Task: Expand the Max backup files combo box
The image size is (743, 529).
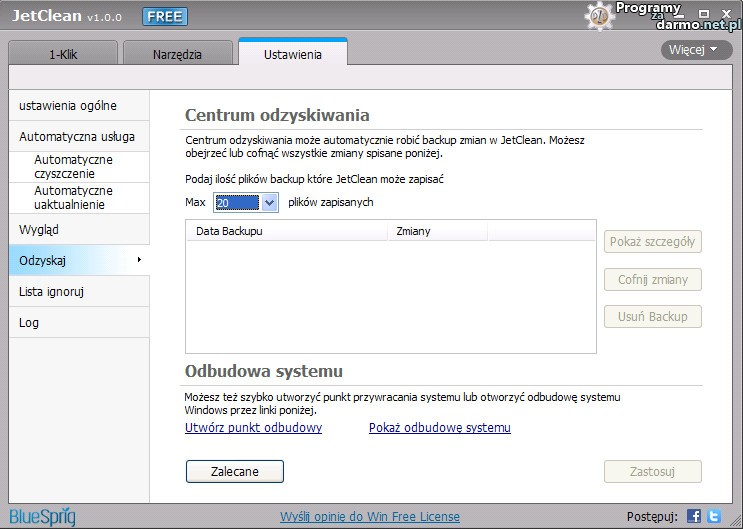Action: [x=268, y=203]
